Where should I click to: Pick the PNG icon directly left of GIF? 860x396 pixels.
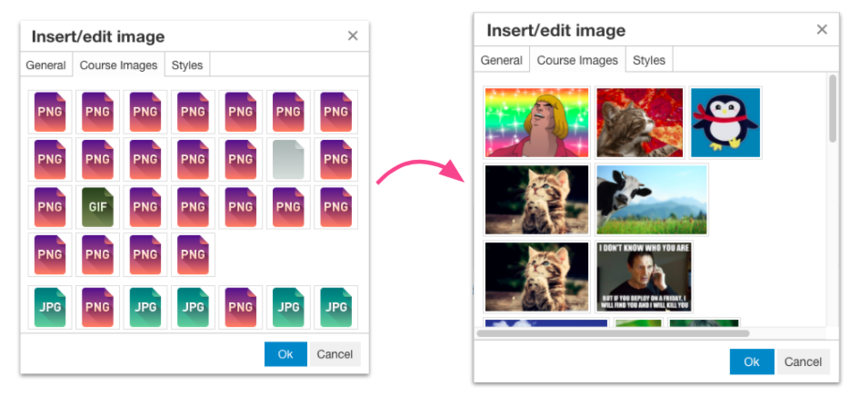point(50,207)
